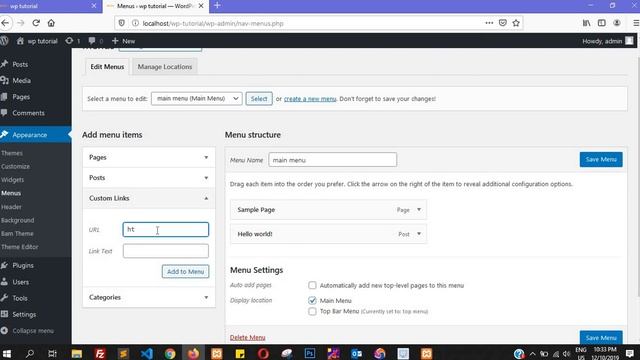
Task: Enable automatically add new top-level pages checkbox
Action: coord(312,285)
